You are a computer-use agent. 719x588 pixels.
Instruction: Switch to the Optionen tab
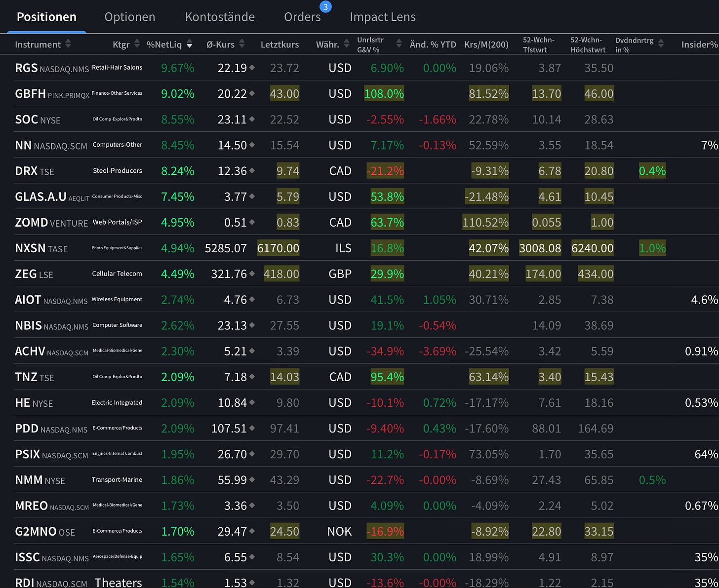coord(130,17)
